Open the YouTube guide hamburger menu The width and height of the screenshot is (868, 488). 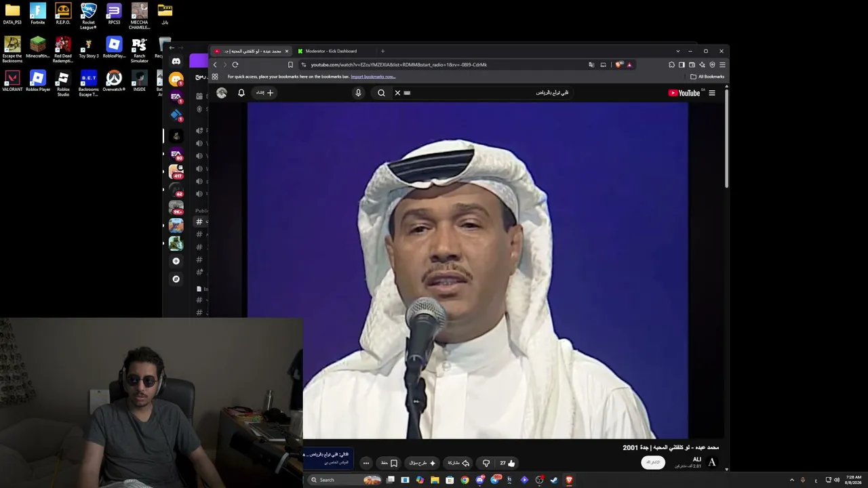[x=712, y=93]
